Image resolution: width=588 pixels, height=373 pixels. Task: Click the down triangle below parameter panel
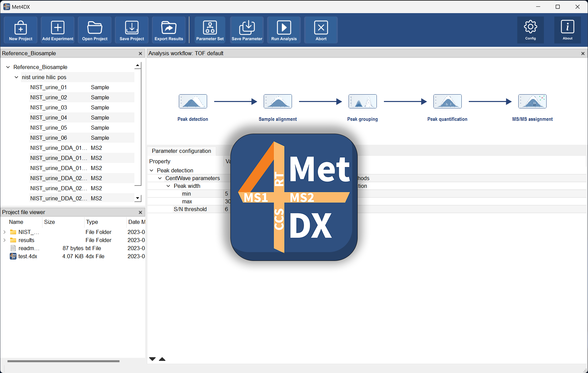(x=152, y=359)
